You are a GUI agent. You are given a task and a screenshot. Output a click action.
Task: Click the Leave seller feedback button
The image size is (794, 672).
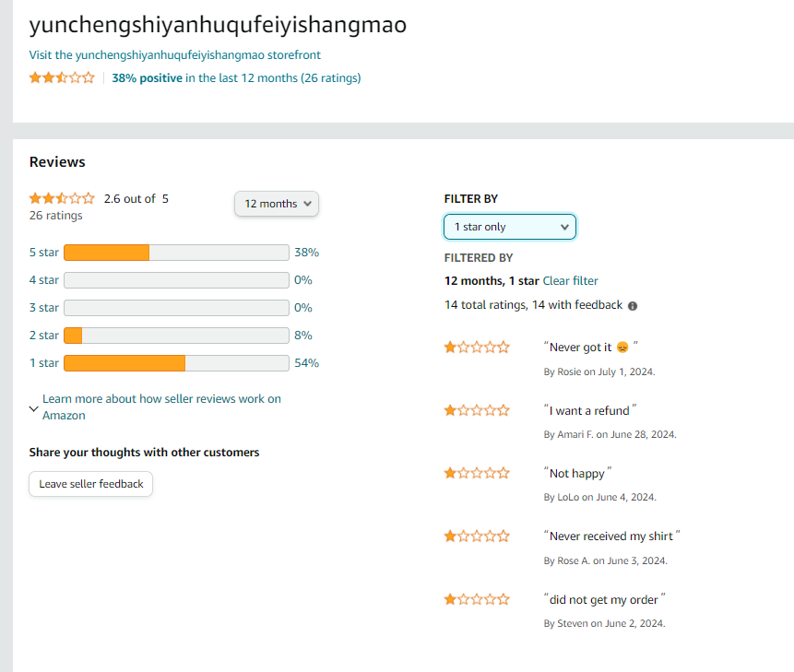[91, 484]
